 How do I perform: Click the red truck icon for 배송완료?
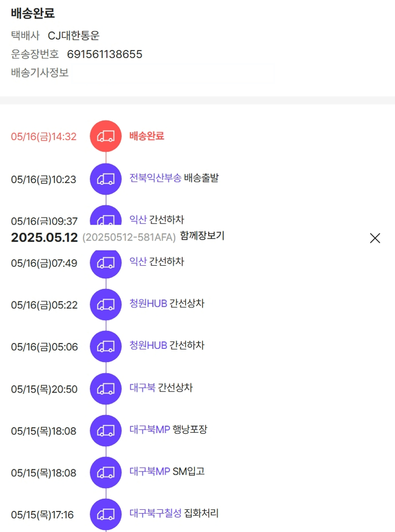(106, 136)
